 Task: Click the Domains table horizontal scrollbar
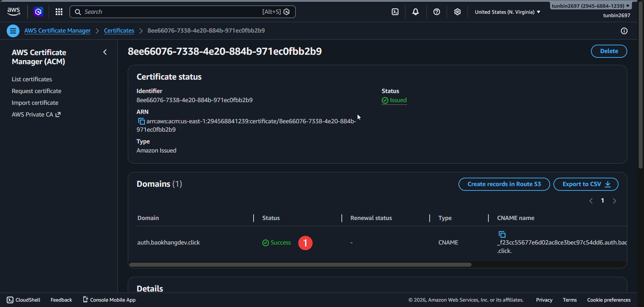(300, 265)
